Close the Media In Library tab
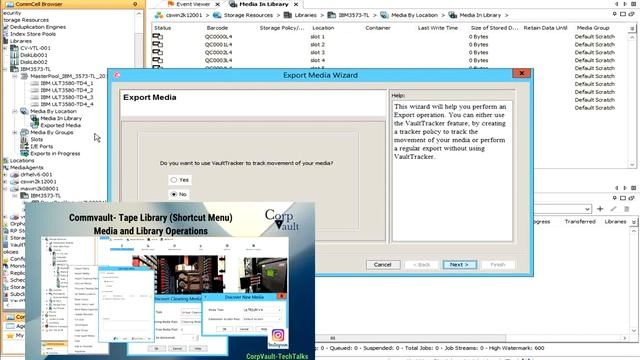This screenshot has height=360, width=640. pos(296,4)
